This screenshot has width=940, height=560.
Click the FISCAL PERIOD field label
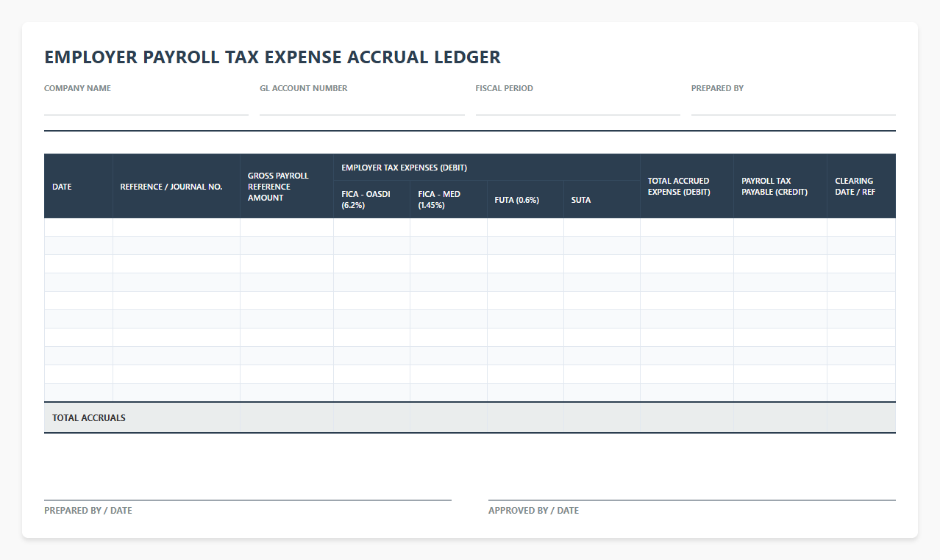[505, 88]
